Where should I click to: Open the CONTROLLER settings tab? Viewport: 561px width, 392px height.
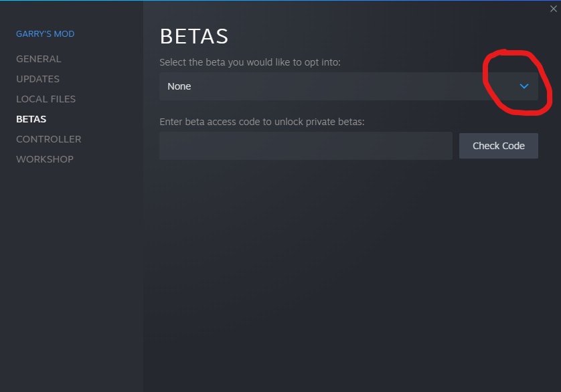pos(48,139)
